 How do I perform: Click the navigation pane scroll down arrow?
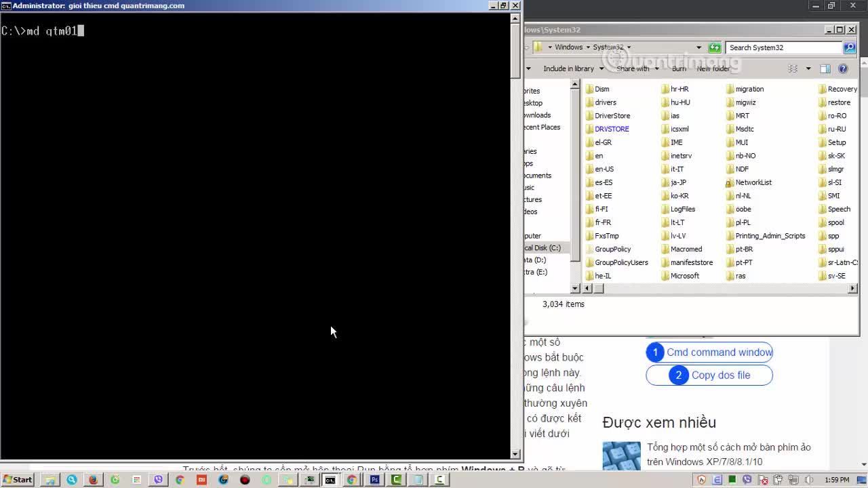575,288
